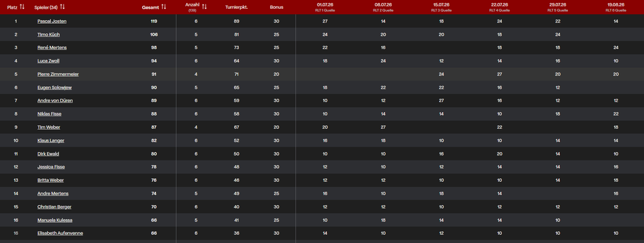This screenshot has width=644, height=243.
Task: Open RLT 2 Quelle link for 08.07.26
Action: tap(383, 10)
